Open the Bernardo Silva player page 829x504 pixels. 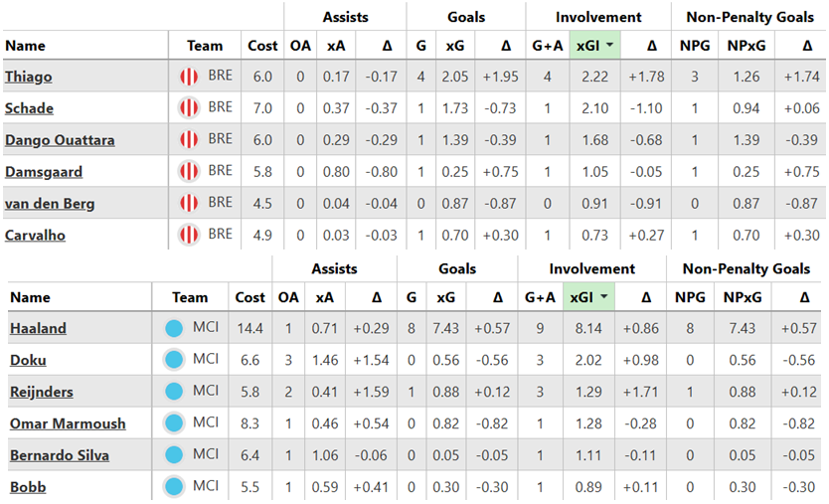59,455
